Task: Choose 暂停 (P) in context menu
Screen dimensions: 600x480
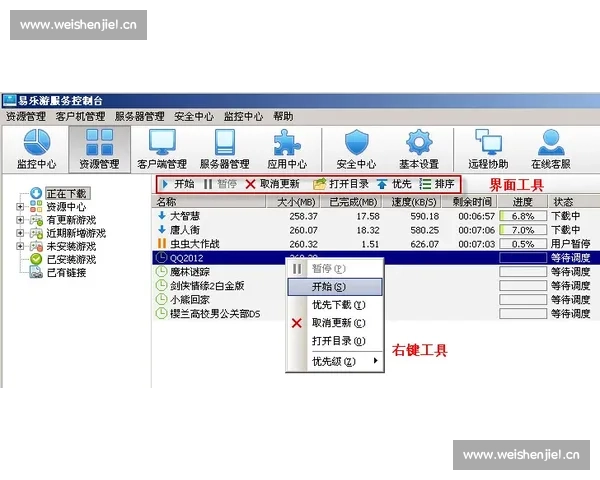Action: tap(335, 269)
